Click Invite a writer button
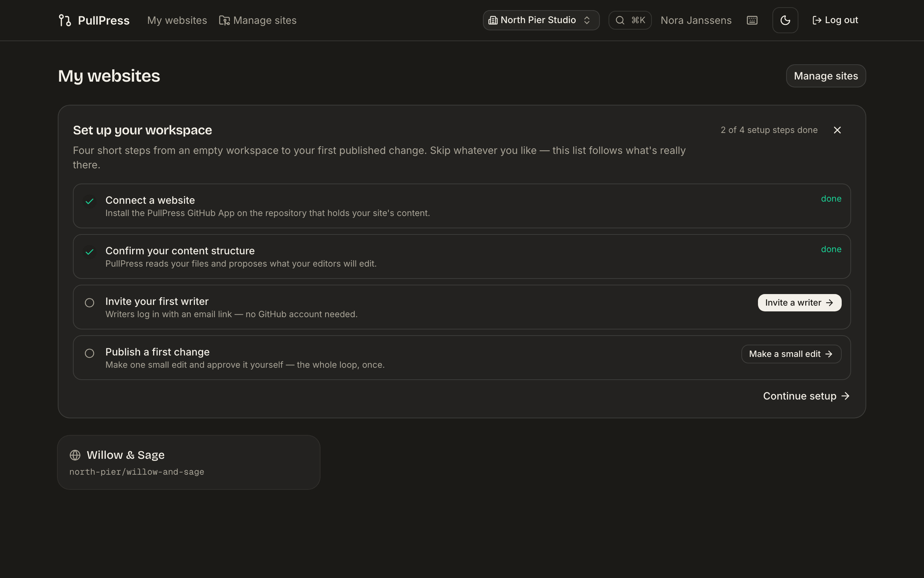Image resolution: width=924 pixels, height=578 pixels. pos(799,303)
